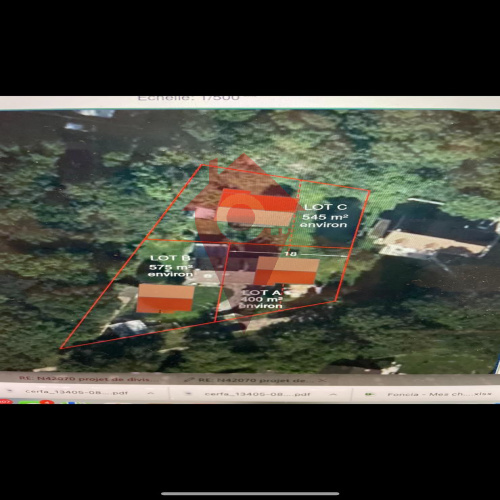Image resolution: width=500 pixels, height=500 pixels.
Task: Click the PDF icon of second cerfa_13405 download
Action: pos(188,394)
